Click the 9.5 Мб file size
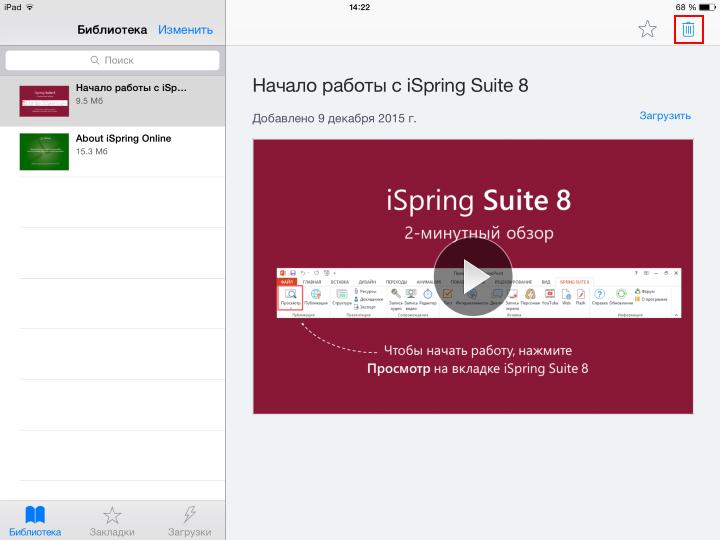 coord(90,101)
